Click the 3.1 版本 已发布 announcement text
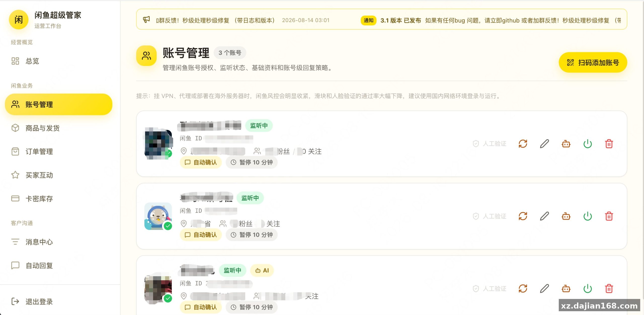Image resolution: width=644 pixels, height=315 pixels. [x=400, y=20]
